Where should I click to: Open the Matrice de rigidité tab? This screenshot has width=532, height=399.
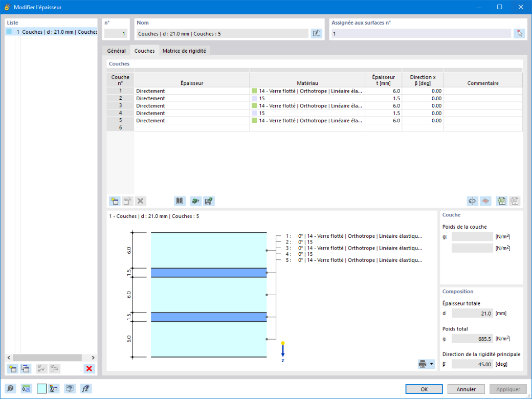pyautogui.click(x=184, y=51)
